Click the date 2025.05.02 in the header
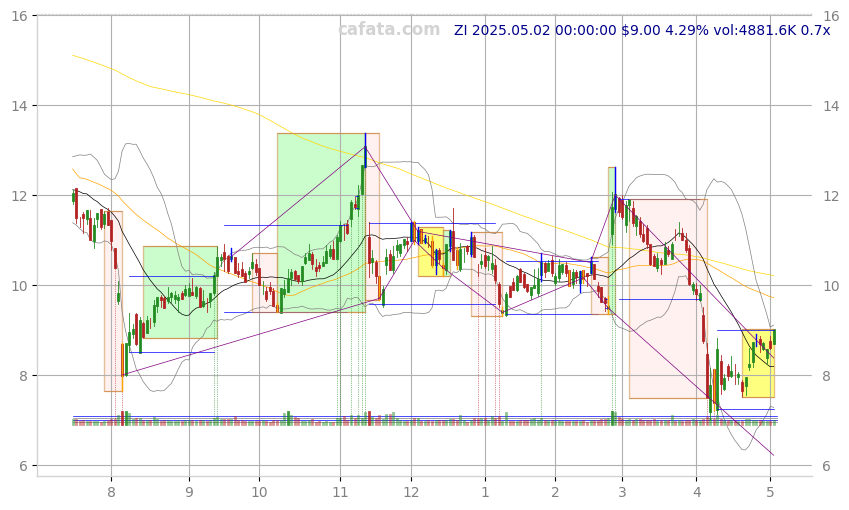 pos(511,30)
